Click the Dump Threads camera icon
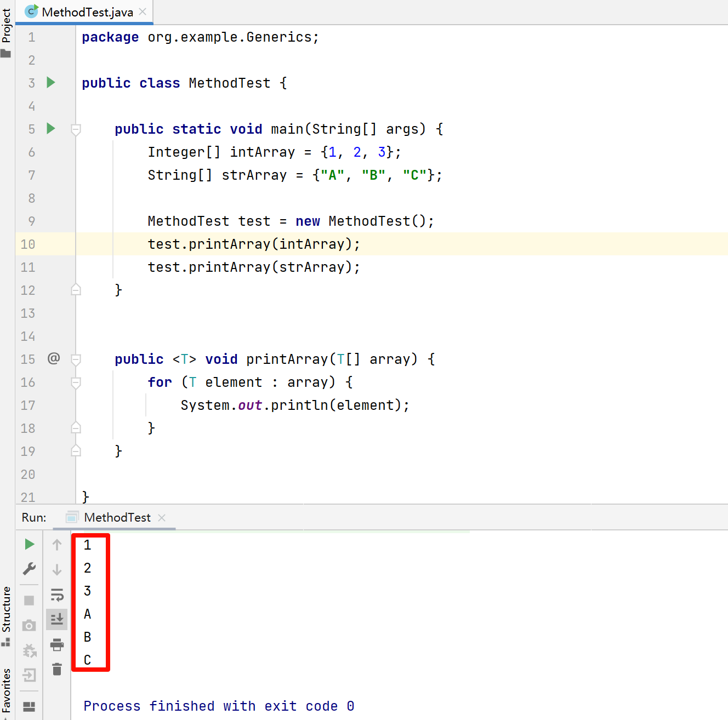Image resolution: width=728 pixels, height=720 pixels. point(30,625)
